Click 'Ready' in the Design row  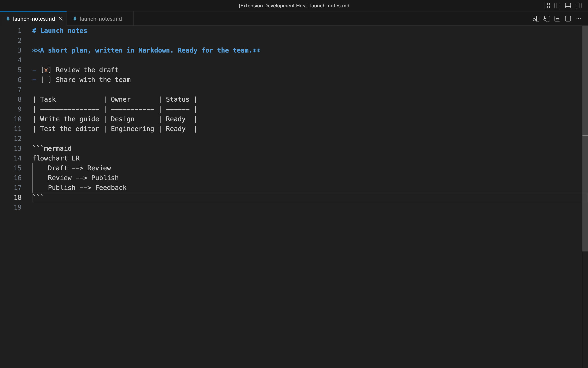pyautogui.click(x=176, y=119)
